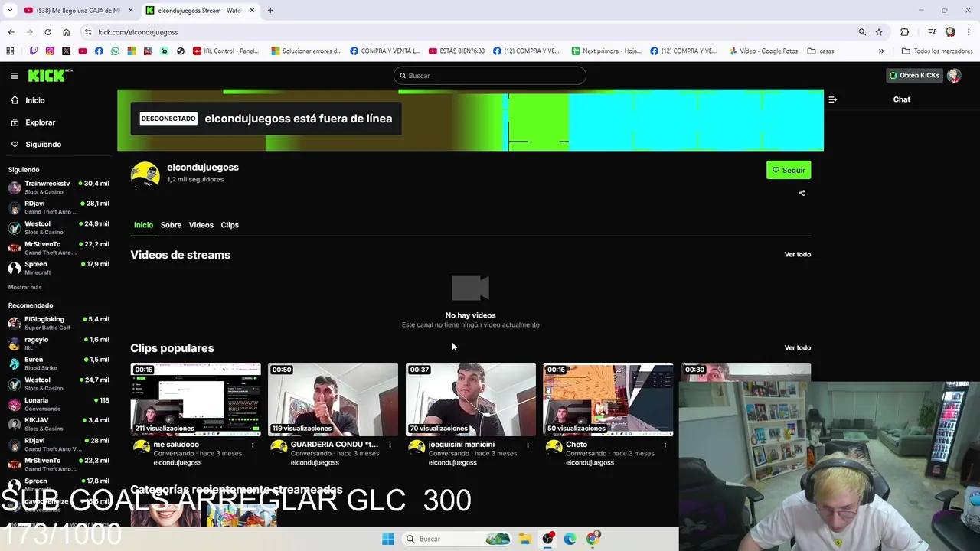The image size is (980, 551).
Task: Click the browser home button
Action: 66,32
